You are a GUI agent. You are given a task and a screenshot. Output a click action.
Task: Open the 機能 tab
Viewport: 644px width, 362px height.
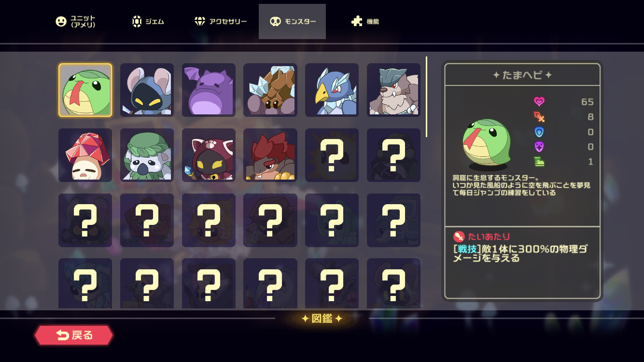click(365, 22)
